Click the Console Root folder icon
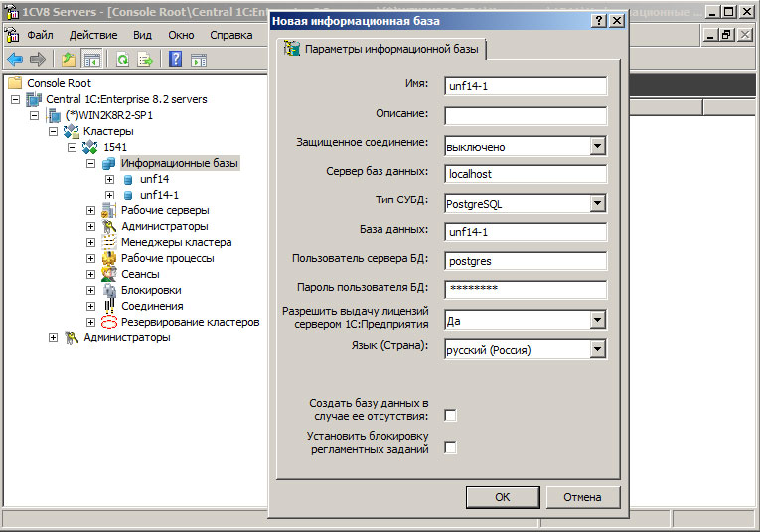 [15, 83]
